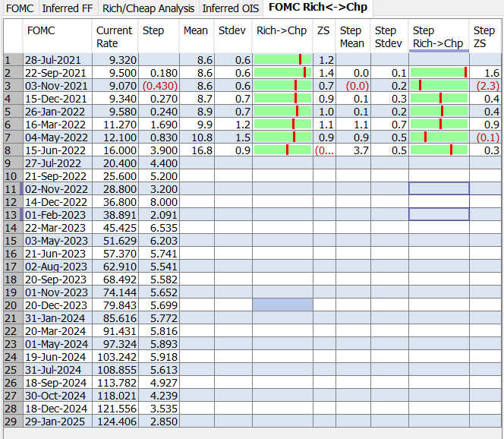Click the Step Rich->Chp column header

(439, 36)
